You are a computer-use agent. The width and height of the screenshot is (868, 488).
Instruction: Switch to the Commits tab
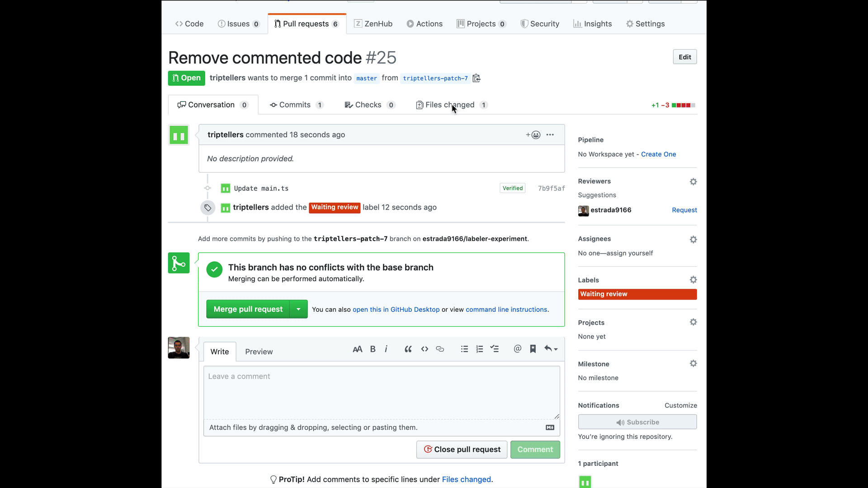(x=297, y=105)
